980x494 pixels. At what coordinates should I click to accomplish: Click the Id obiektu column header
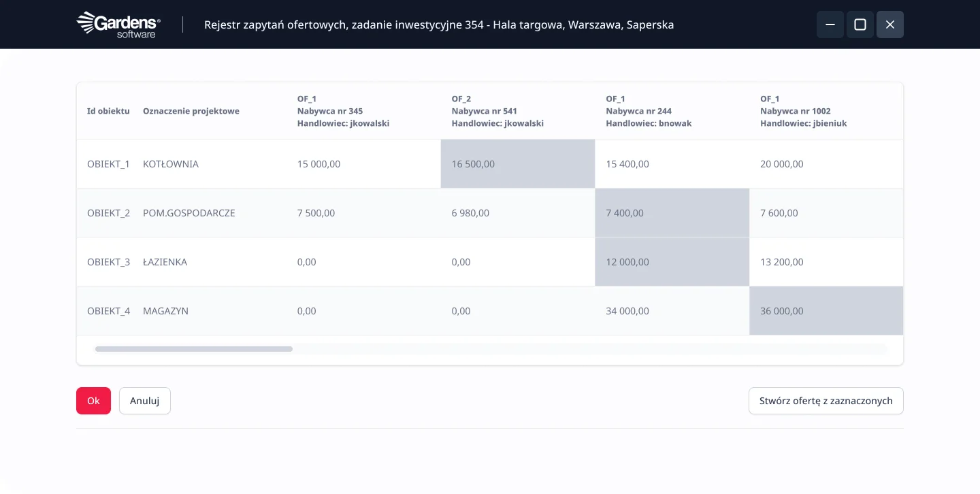(x=108, y=111)
